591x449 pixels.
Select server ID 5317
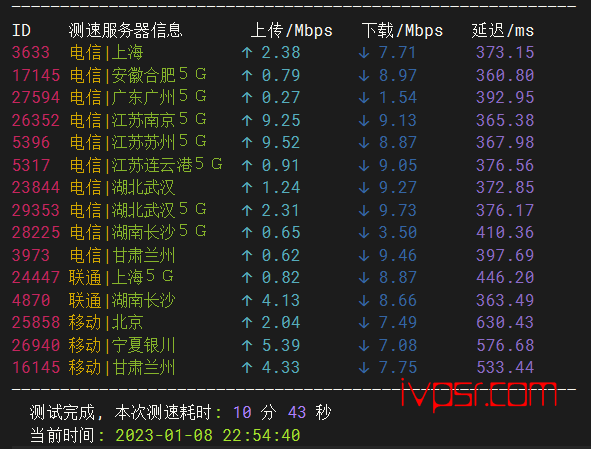point(31,165)
